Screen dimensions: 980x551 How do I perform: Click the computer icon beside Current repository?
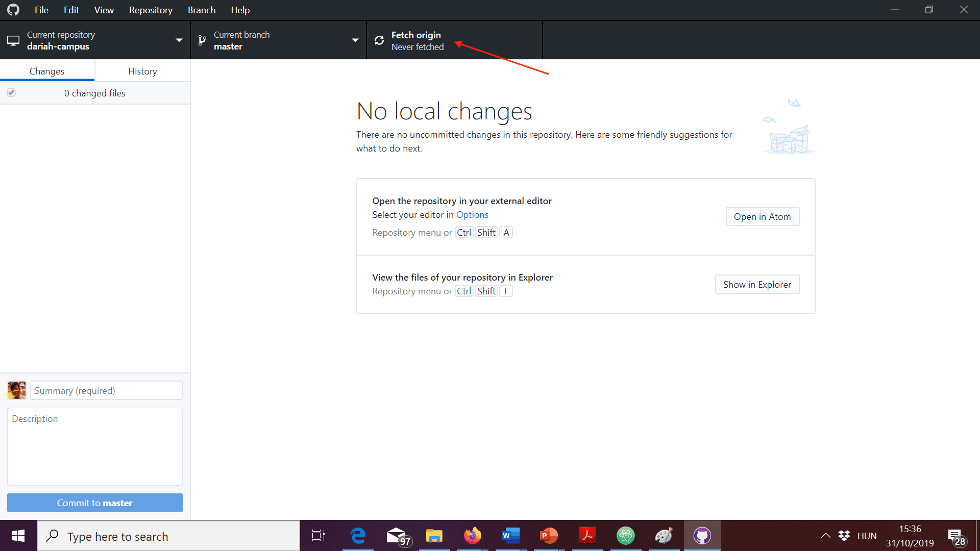click(x=13, y=40)
